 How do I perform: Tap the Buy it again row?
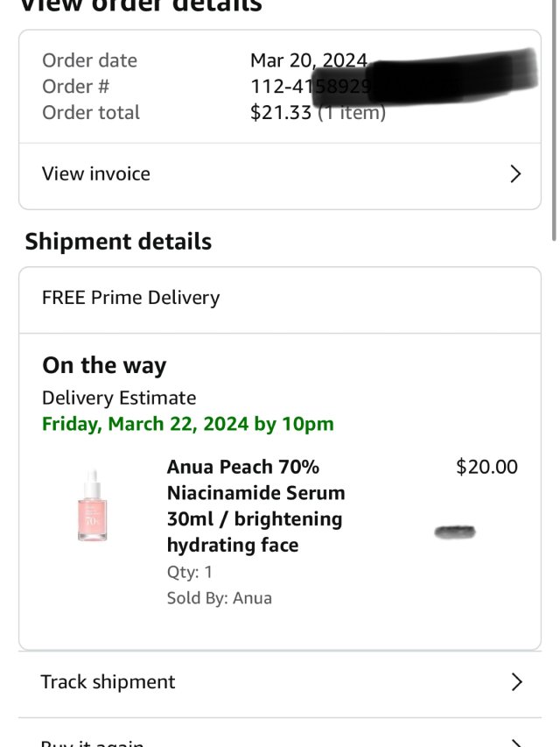point(92,741)
